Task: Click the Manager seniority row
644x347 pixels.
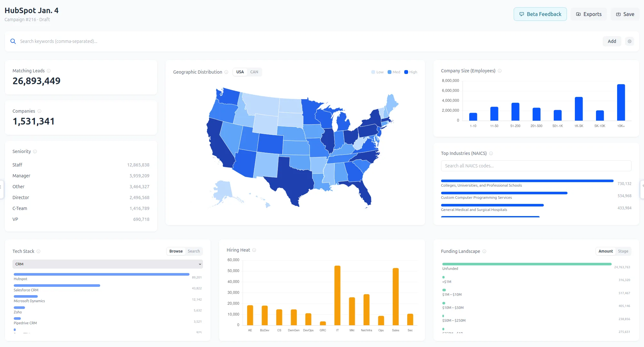Action: pyautogui.click(x=81, y=176)
